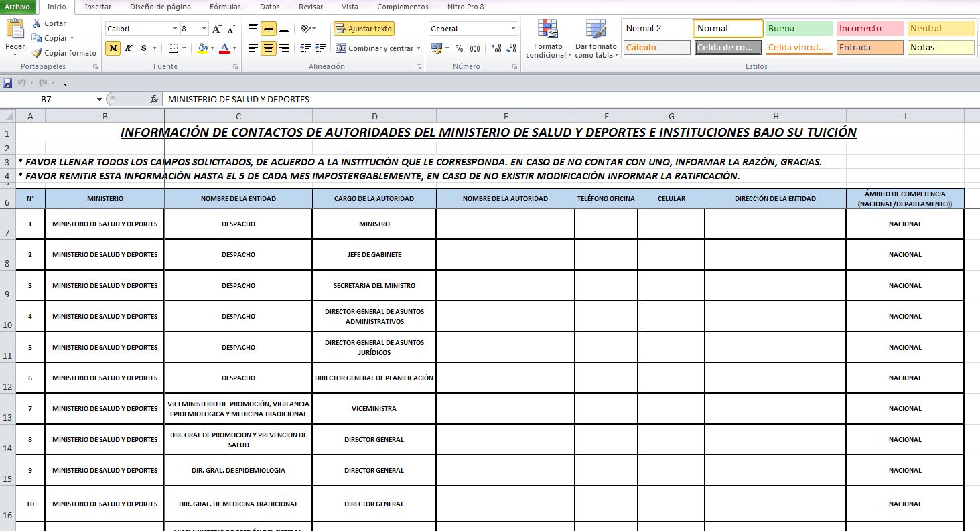The image size is (980, 531).
Task: Click the redo arrow in quick access
Action: tap(43, 83)
